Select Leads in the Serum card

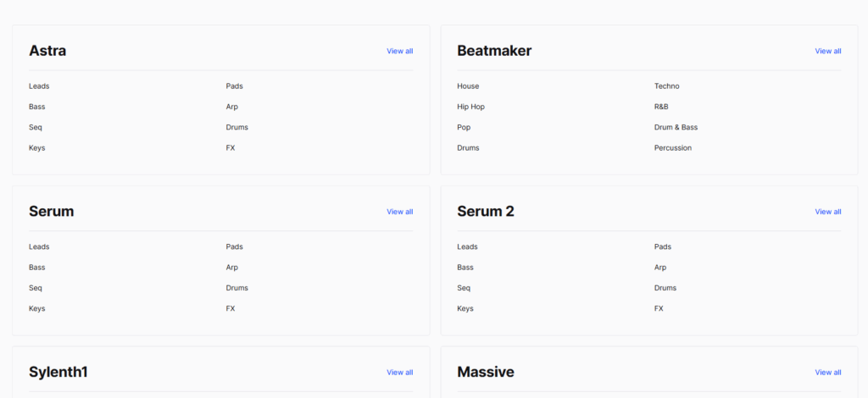(x=39, y=247)
